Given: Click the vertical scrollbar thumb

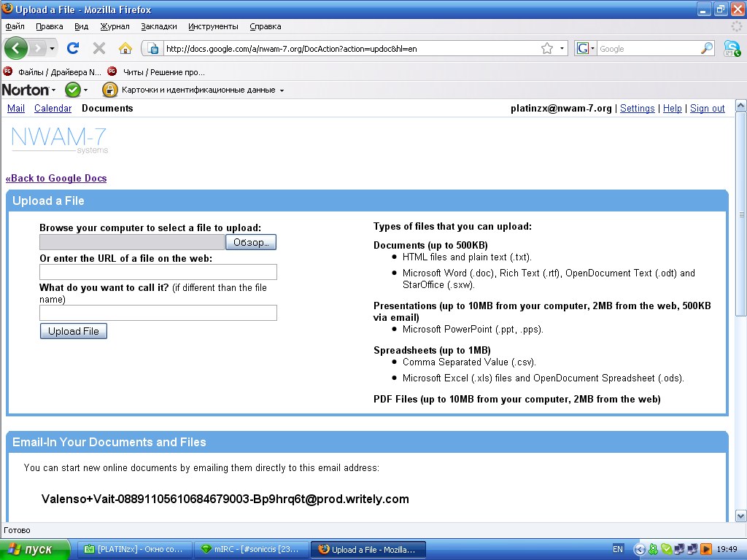Looking at the screenshot, I should tap(741, 214).
